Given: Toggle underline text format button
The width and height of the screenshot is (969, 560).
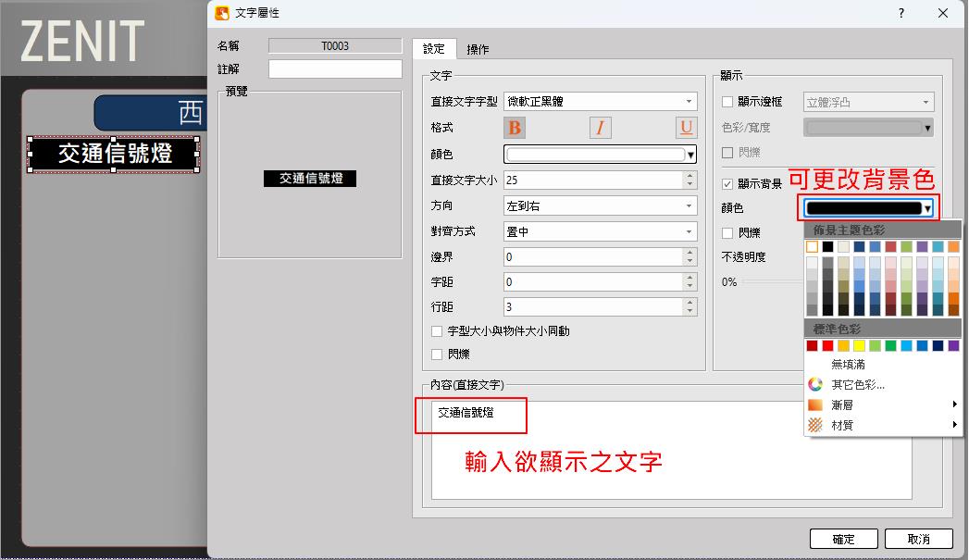Looking at the screenshot, I should [x=686, y=128].
